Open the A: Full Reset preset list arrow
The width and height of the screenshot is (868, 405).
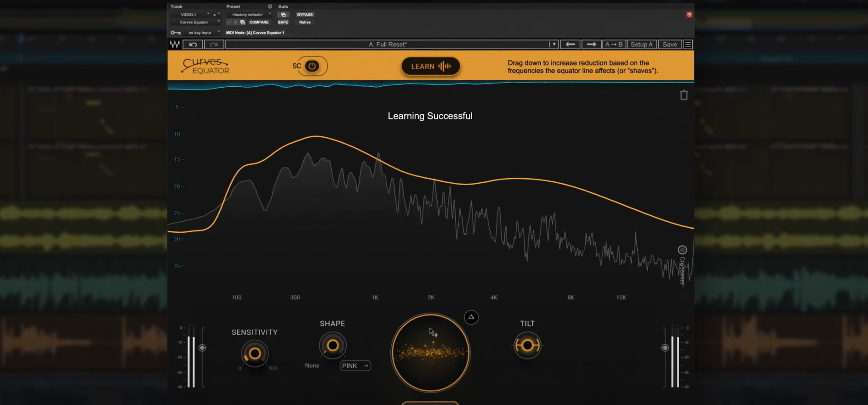pyautogui.click(x=554, y=45)
